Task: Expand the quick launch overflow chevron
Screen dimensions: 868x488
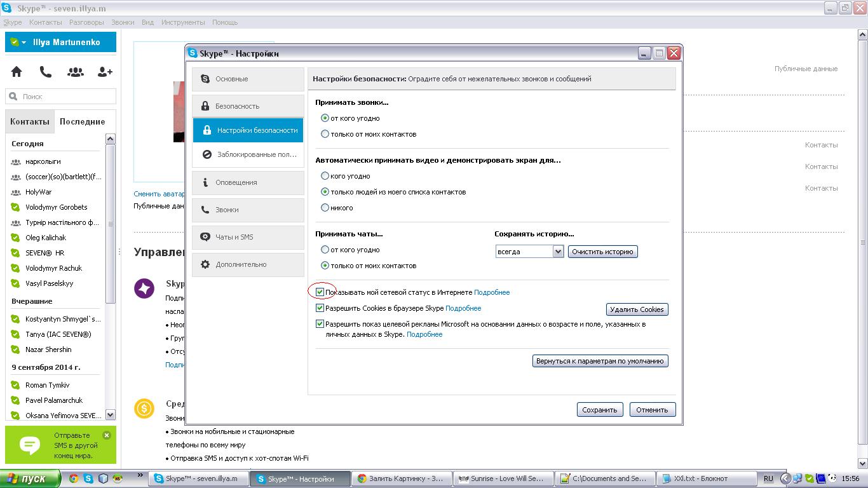Action: 140,475
